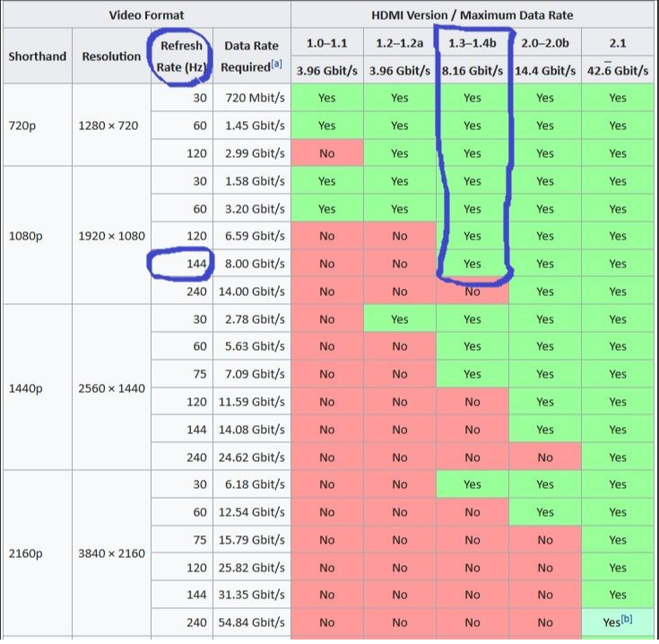Click 1.3–1.4b Yes cell in 8.00 Gbit/s row
The image size is (659, 644).
coord(473,264)
